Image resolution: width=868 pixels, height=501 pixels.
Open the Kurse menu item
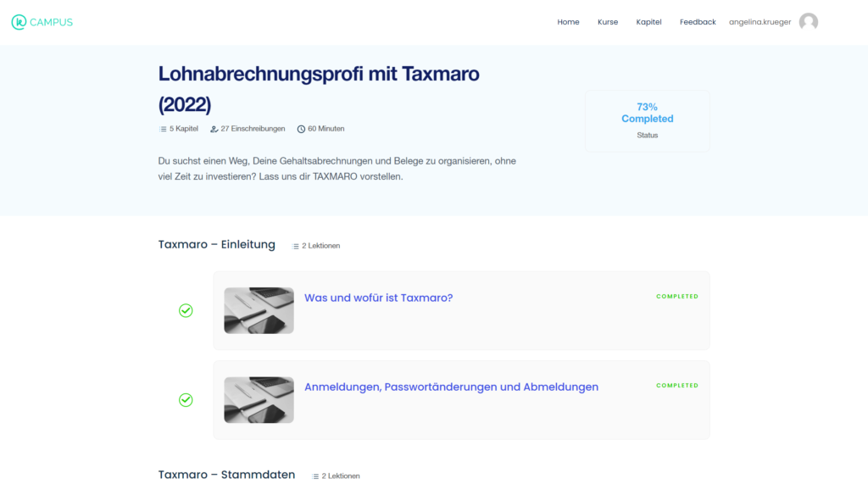point(608,22)
